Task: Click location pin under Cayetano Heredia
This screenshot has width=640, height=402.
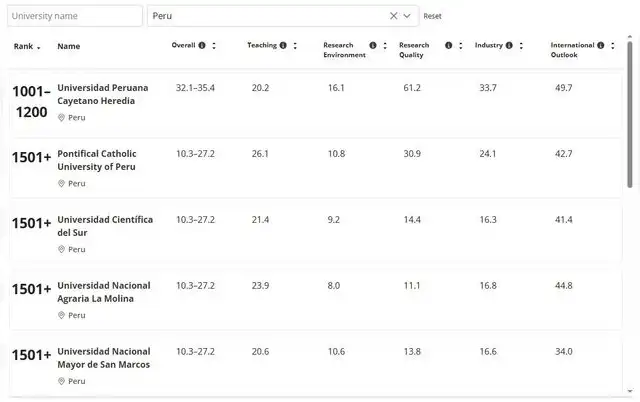Action: click(61, 118)
